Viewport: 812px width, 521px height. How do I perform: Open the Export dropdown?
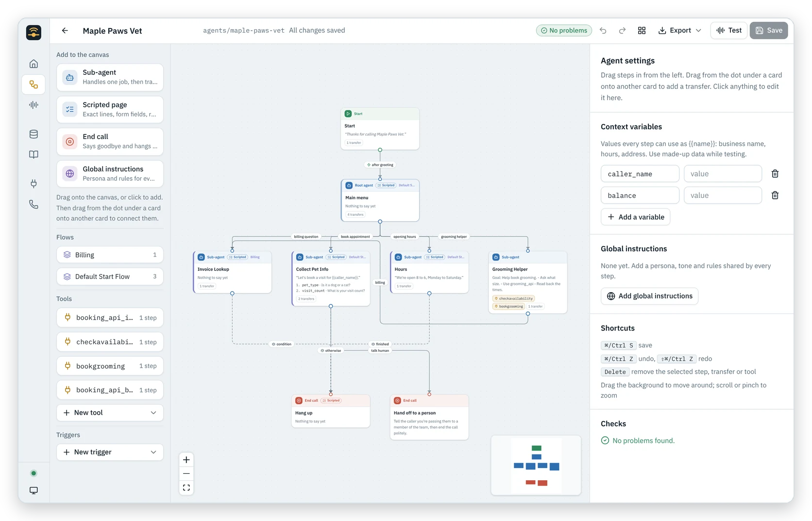pyautogui.click(x=680, y=31)
